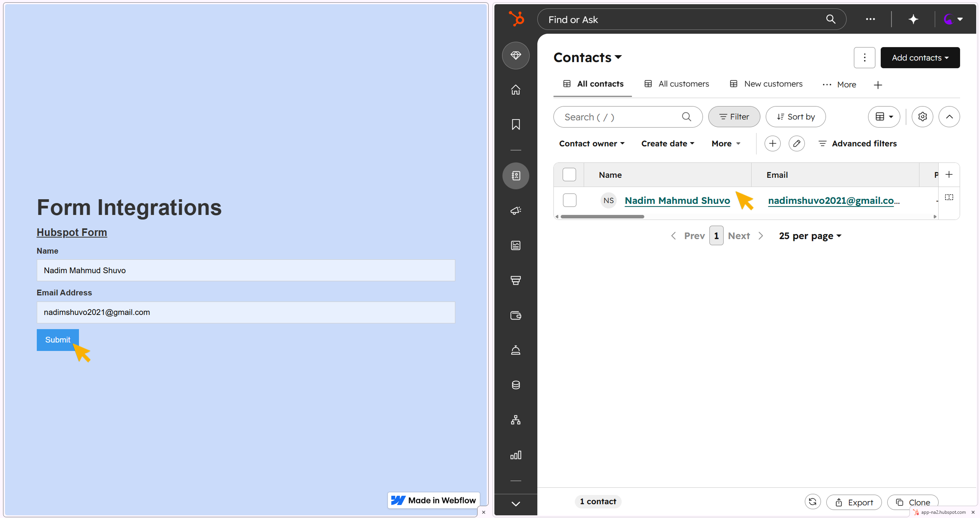Select page 1 in pagination

tap(716, 236)
